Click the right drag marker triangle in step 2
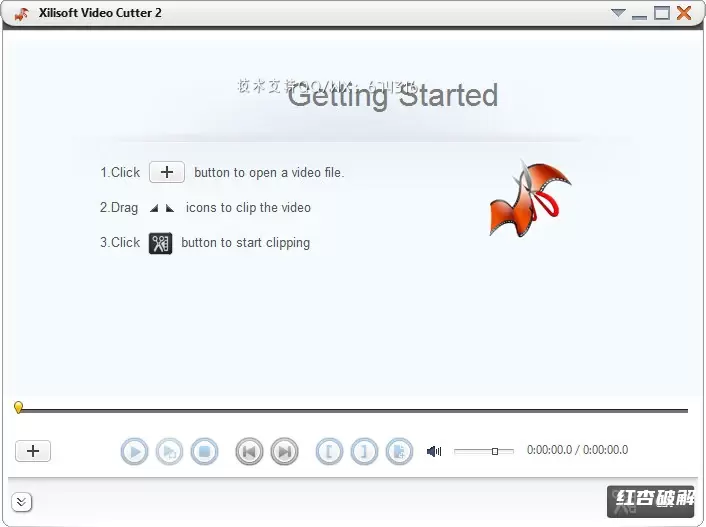 point(170,208)
